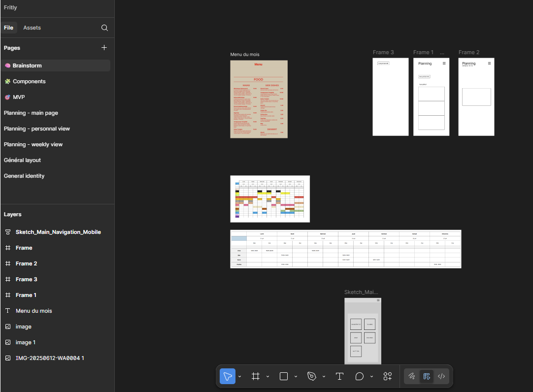Select the Pen tool
The width and height of the screenshot is (533, 392).
311,376
